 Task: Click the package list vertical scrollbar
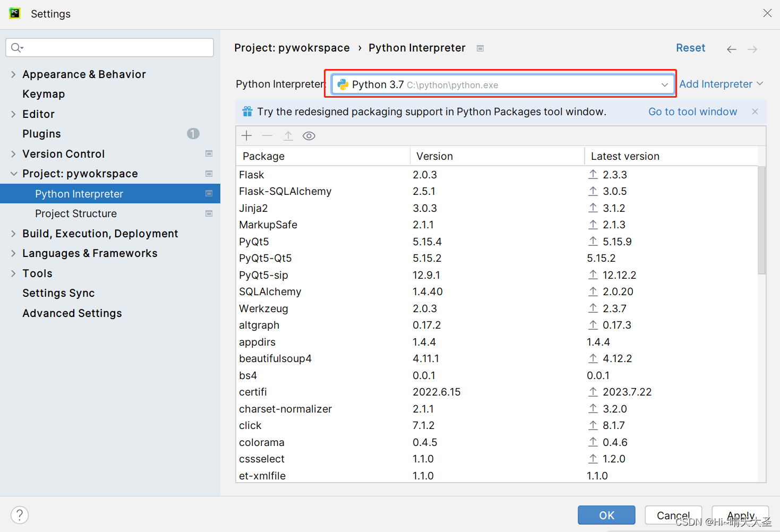[x=761, y=220]
